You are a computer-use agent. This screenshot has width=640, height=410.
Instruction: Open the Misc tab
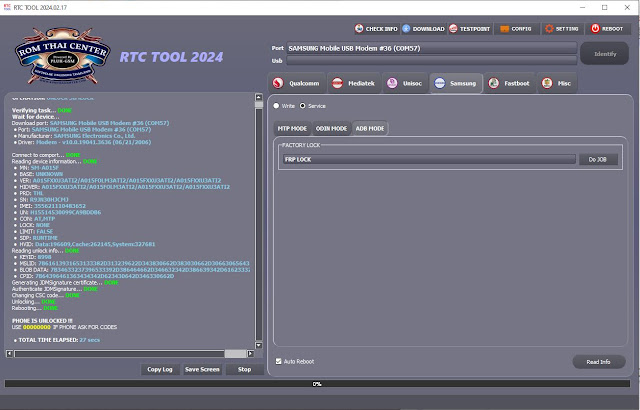pyautogui.click(x=557, y=83)
